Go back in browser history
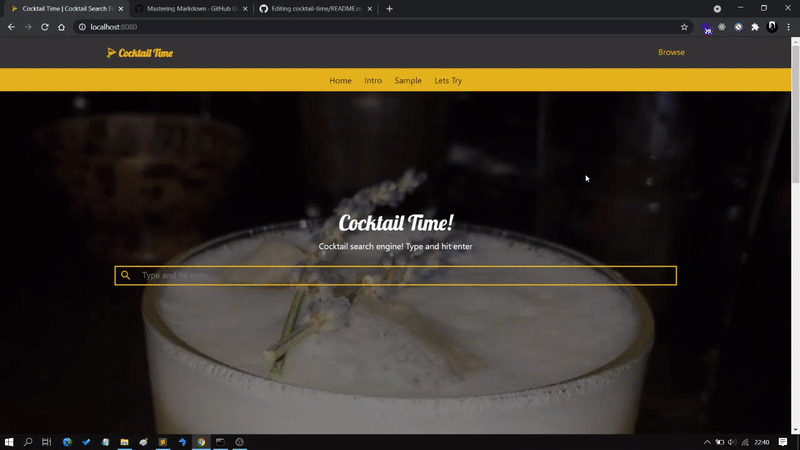This screenshot has height=450, width=800. click(x=11, y=27)
